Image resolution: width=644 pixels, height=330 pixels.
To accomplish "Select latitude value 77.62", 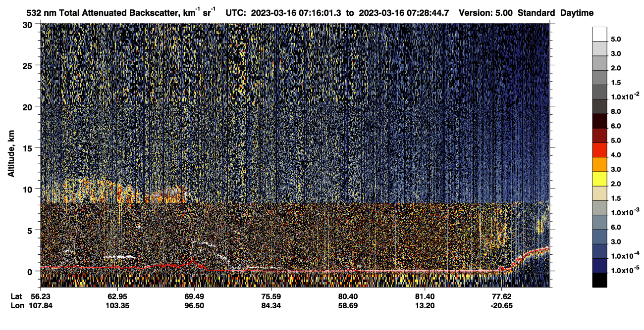I will click(502, 296).
